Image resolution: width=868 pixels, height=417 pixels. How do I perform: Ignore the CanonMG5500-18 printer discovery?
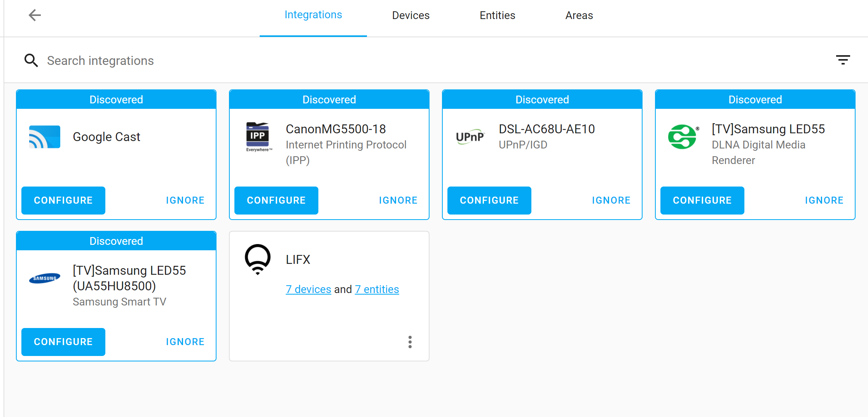(x=398, y=200)
